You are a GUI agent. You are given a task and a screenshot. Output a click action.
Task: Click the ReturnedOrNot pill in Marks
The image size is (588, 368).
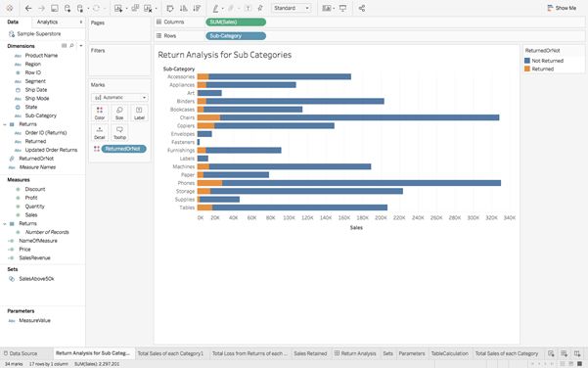click(x=123, y=149)
